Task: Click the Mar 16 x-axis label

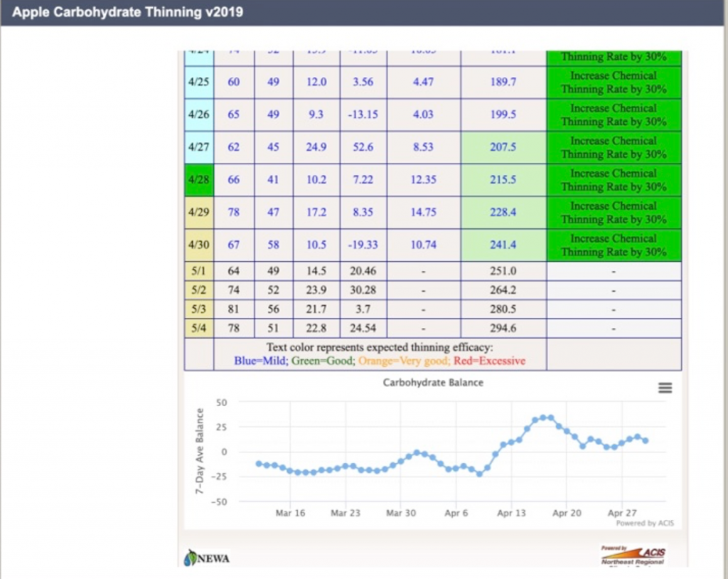Action: click(x=290, y=513)
